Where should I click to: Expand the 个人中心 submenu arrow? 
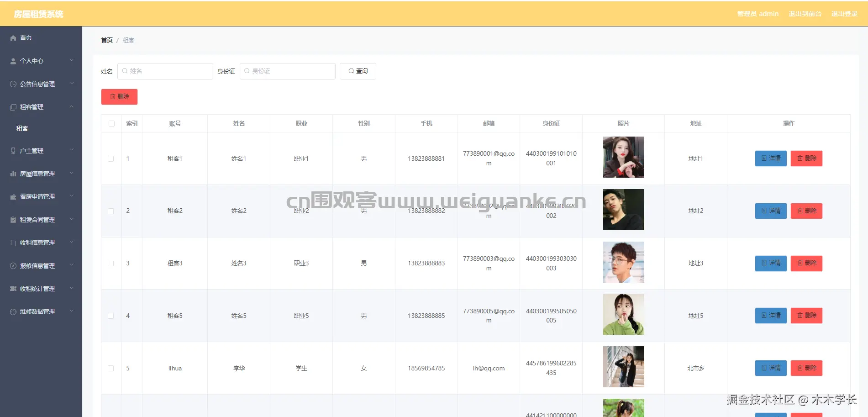(72, 60)
